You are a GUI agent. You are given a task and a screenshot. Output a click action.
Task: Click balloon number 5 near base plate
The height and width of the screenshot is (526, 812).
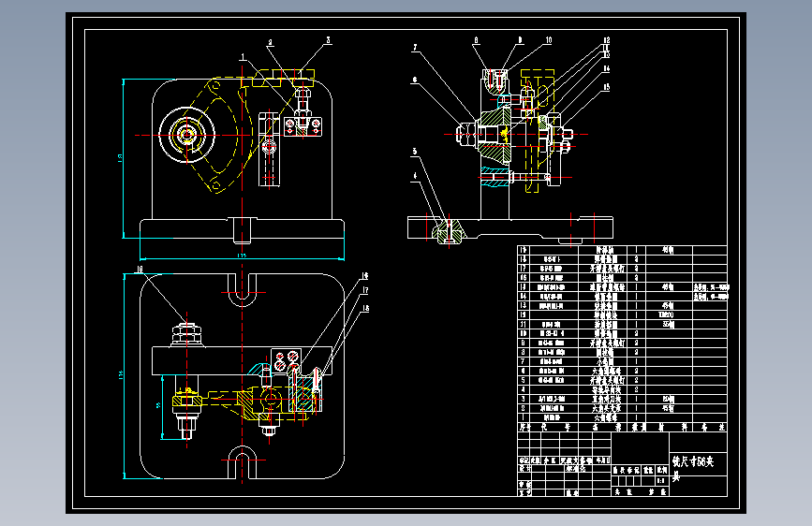pos(415,152)
